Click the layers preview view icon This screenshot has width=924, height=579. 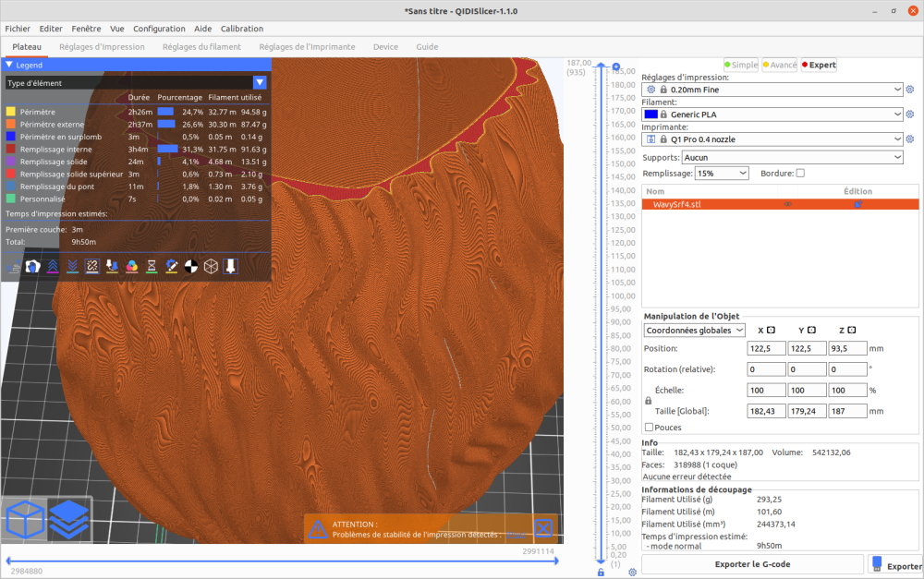[x=69, y=520]
